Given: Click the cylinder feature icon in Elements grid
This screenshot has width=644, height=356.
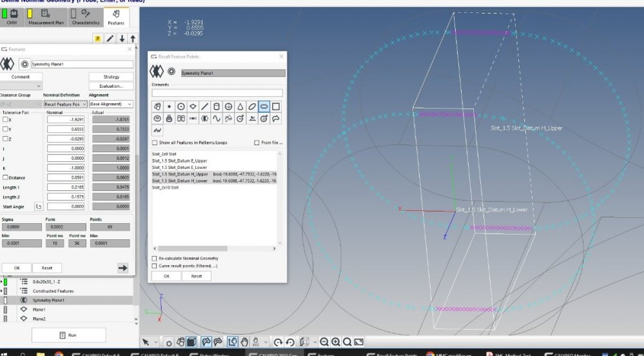Looking at the screenshot, I should [x=217, y=106].
